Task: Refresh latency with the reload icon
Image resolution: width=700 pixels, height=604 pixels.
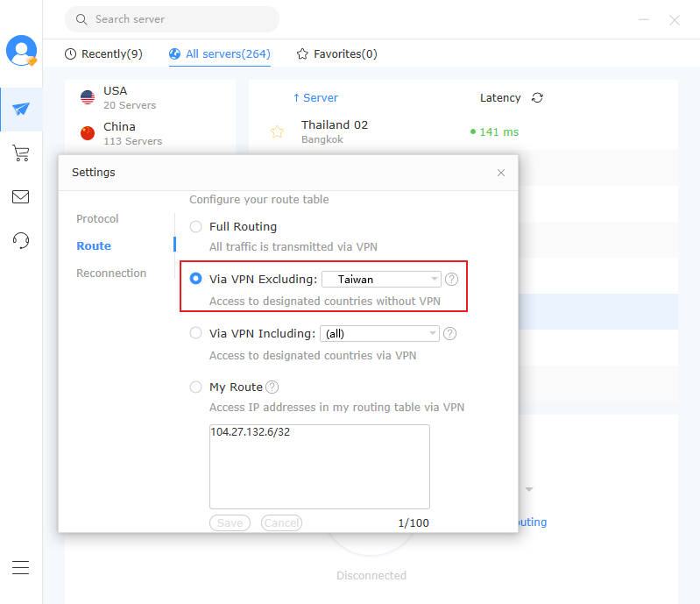Action: (537, 98)
